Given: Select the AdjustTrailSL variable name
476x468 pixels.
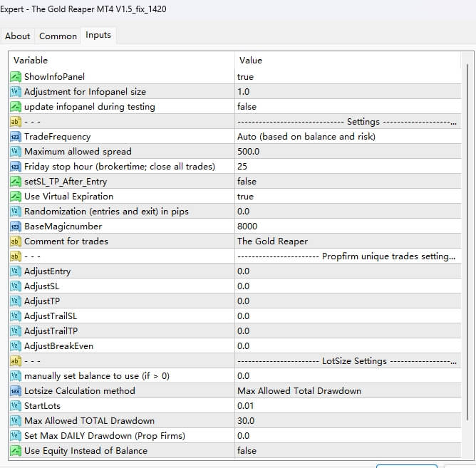Looking at the screenshot, I should [x=51, y=316].
